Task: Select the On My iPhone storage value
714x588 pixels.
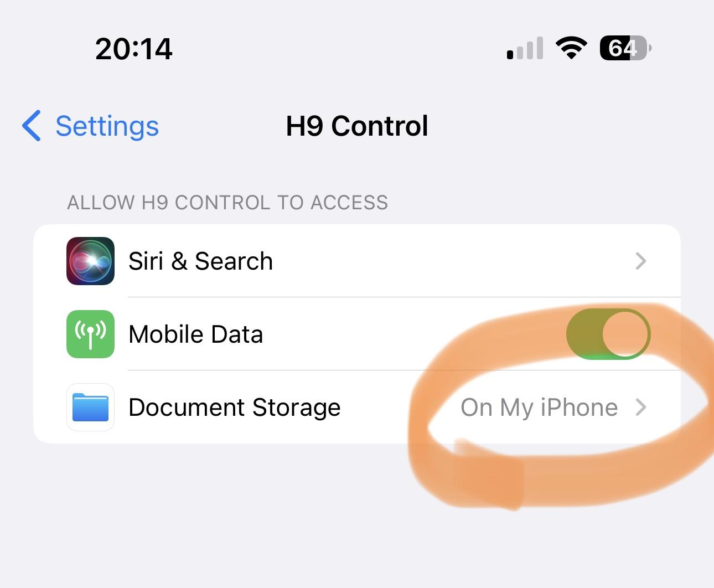Action: pyautogui.click(x=539, y=408)
